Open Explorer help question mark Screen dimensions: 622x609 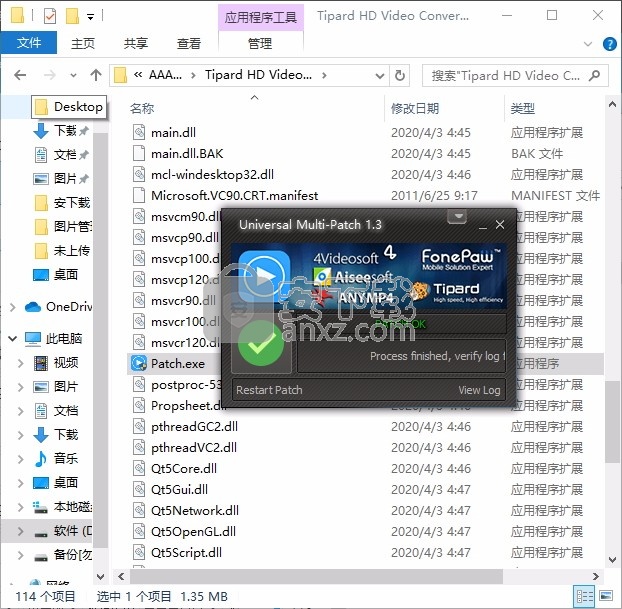coord(609,44)
